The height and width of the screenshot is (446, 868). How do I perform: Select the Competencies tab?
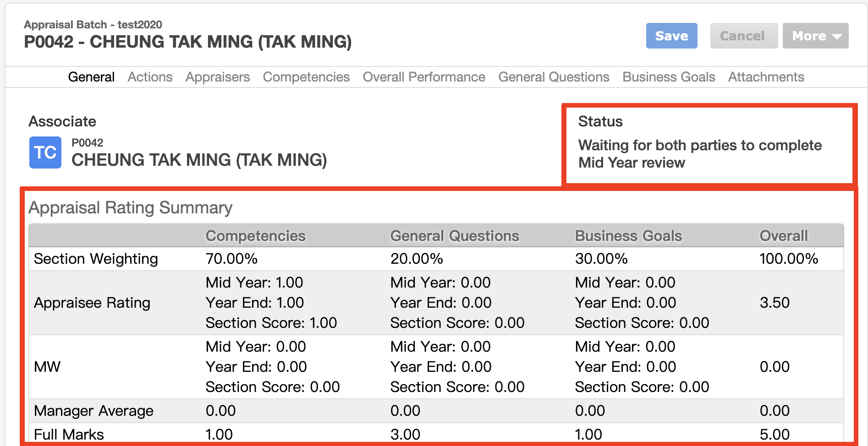pos(306,77)
